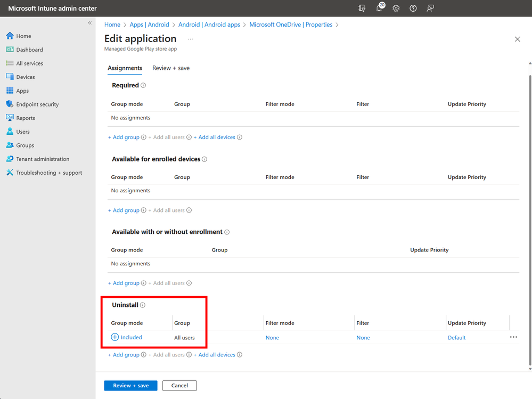The image size is (532, 399).
Task: Go to Android | Android apps breadcrumb
Action: [209, 25]
